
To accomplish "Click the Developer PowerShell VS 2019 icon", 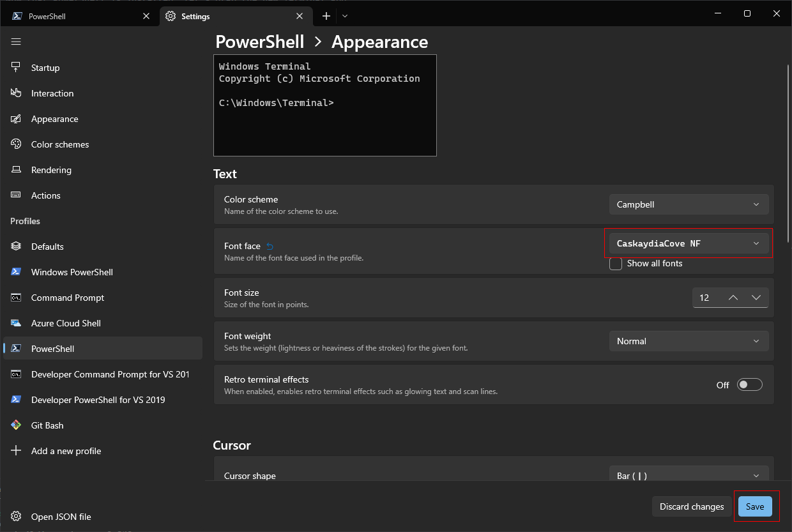I will click(16, 399).
